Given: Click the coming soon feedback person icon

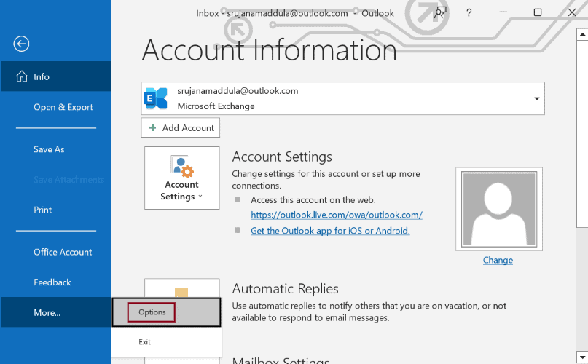Looking at the screenshot, I should coord(440,13).
